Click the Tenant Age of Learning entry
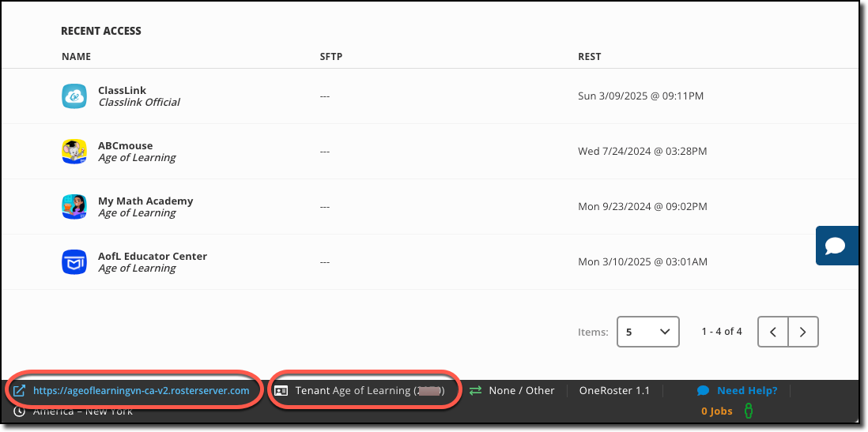This screenshot has height=432, width=868. 370,390
